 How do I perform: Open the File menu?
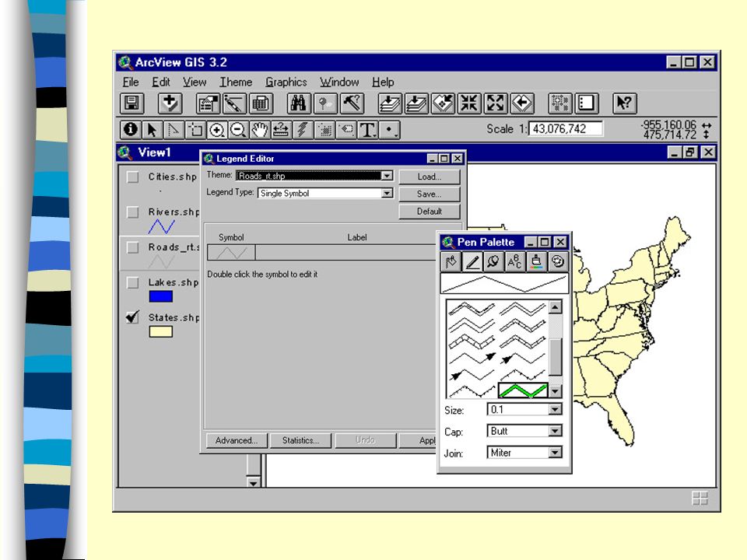(131, 82)
